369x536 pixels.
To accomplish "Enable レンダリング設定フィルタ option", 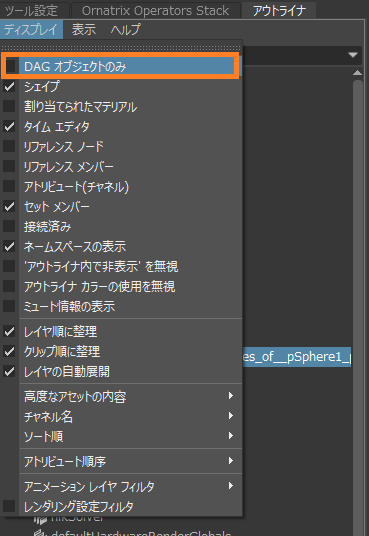I will (9, 506).
